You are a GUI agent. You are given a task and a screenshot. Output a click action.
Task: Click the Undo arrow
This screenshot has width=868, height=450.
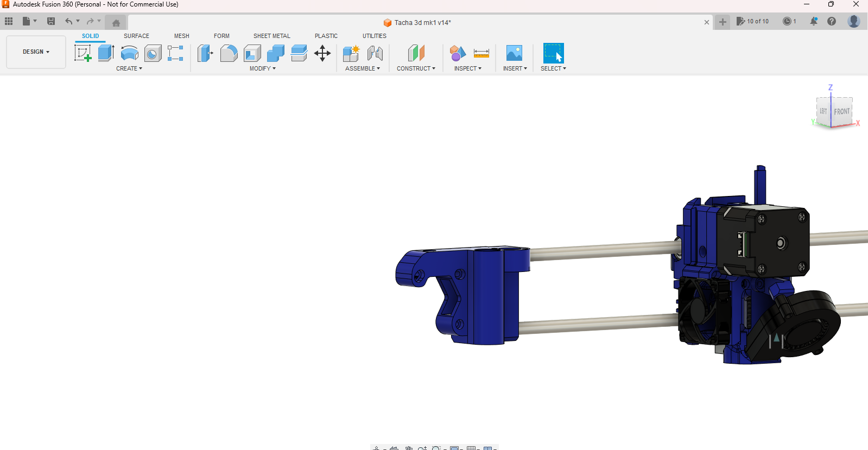click(68, 21)
